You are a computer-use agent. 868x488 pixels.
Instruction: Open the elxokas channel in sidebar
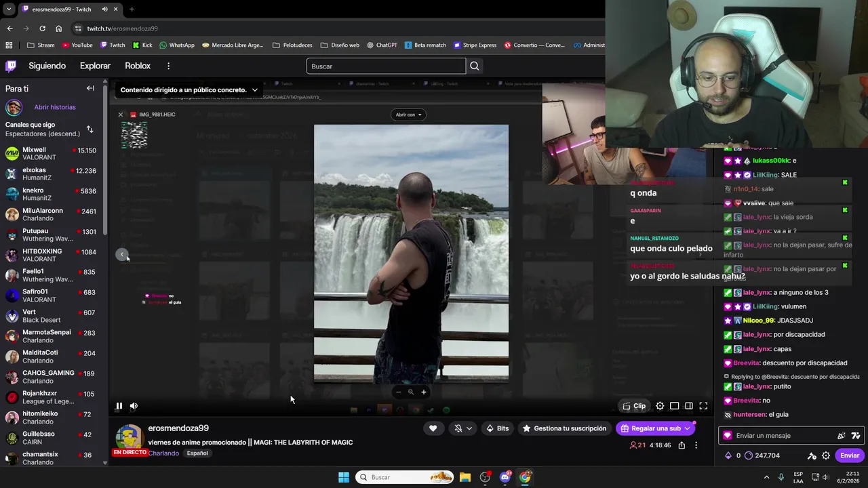(x=53, y=174)
